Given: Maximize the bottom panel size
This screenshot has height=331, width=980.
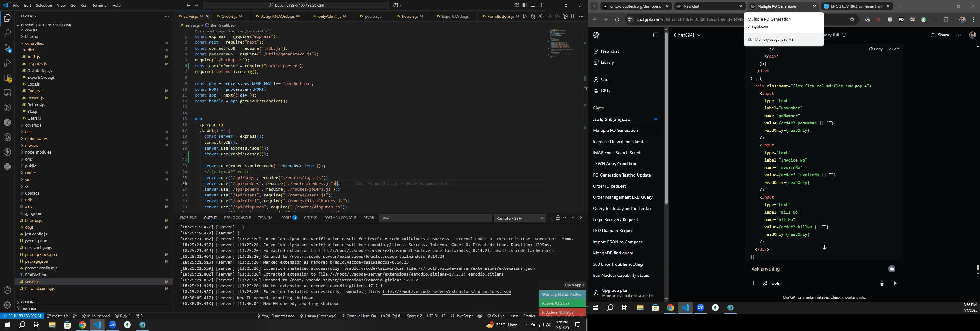Looking at the screenshot, I should (x=573, y=218).
